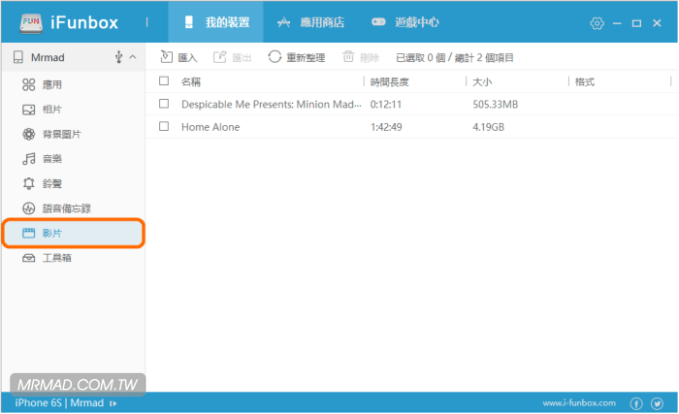The image size is (679, 414).
Task: Open the Twitter icon in footer
Action: click(657, 404)
